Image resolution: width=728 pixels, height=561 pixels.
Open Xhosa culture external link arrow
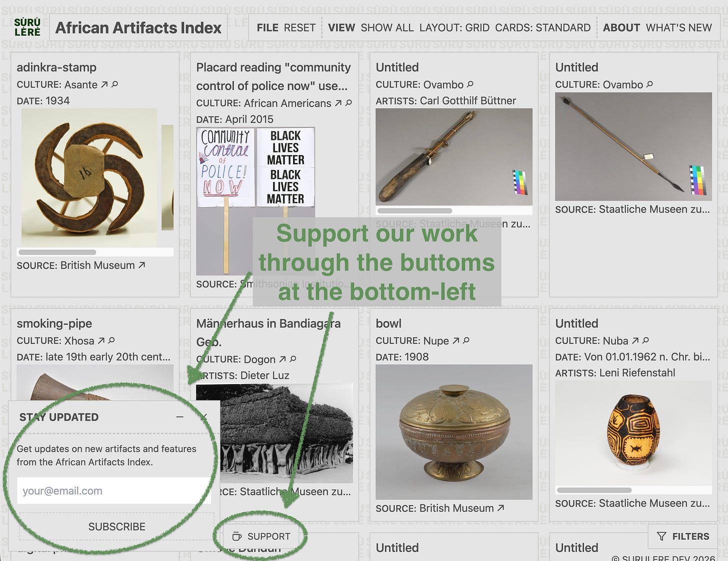(x=101, y=340)
